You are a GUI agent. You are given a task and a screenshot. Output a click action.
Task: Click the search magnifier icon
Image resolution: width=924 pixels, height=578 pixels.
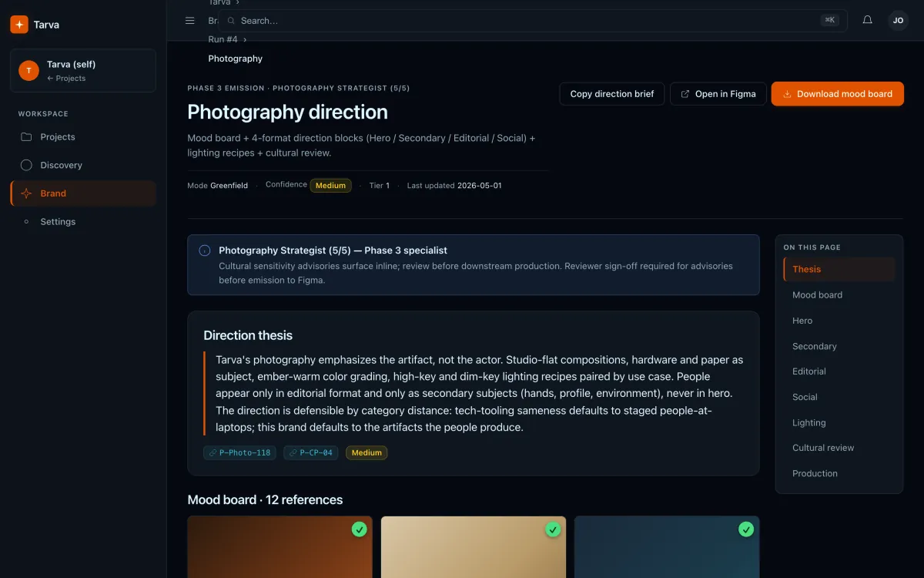231,21
